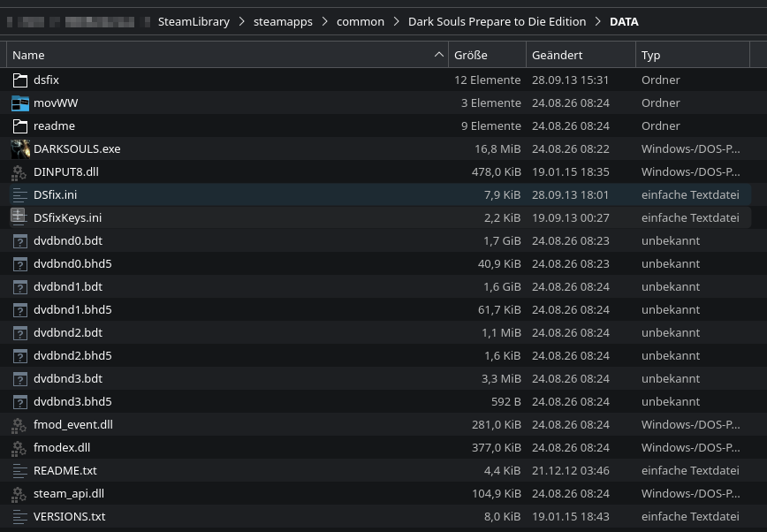The width and height of the screenshot is (767, 532).
Task: Select the dsfix folder name
Action: pos(46,80)
